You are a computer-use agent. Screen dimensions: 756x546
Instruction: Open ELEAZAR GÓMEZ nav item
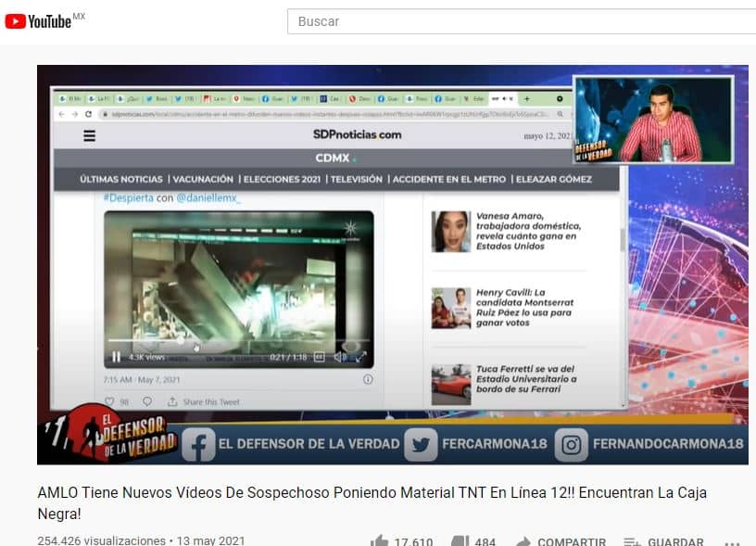[553, 180]
